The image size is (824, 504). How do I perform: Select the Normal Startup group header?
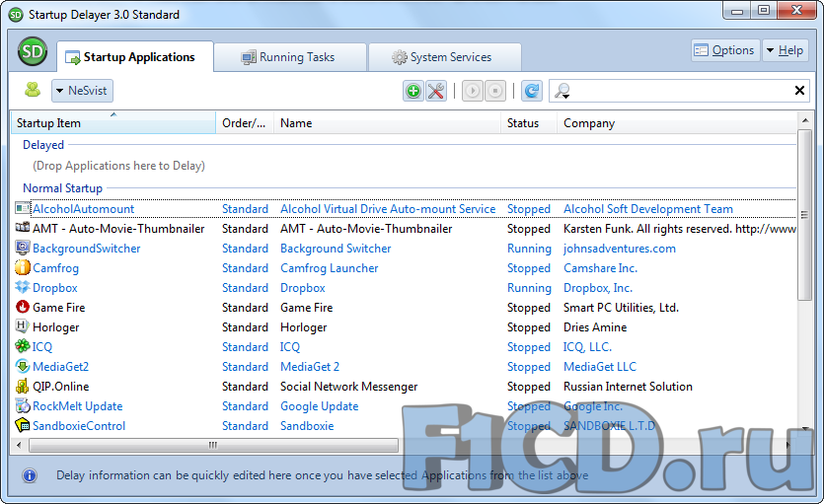[x=62, y=188]
